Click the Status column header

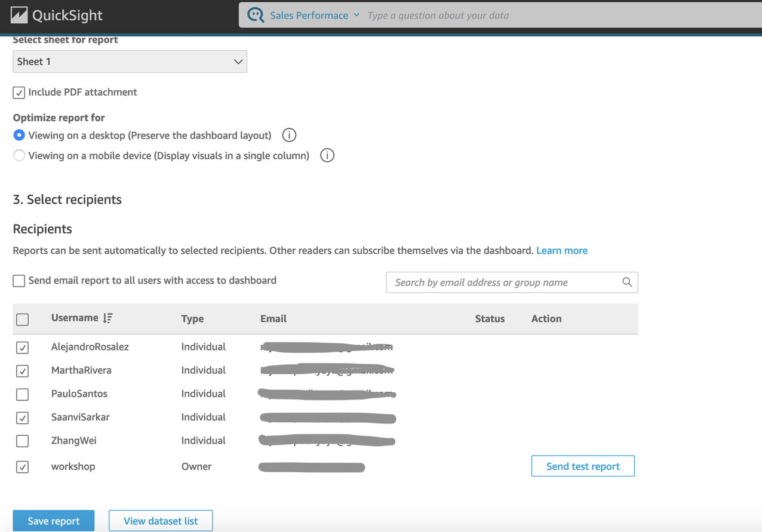(x=490, y=319)
